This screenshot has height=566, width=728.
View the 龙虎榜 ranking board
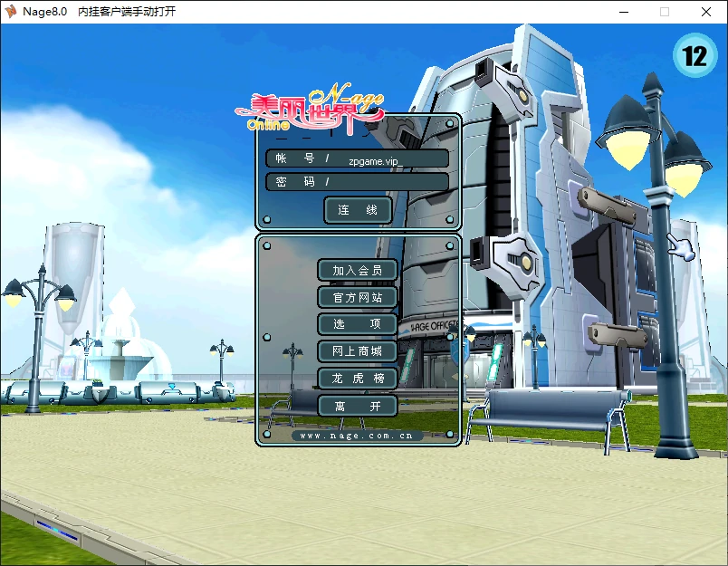(x=358, y=379)
